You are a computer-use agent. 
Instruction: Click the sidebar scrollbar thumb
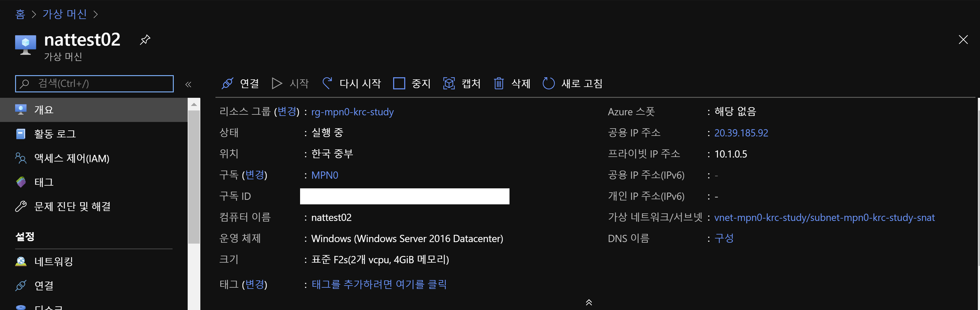pos(194,177)
